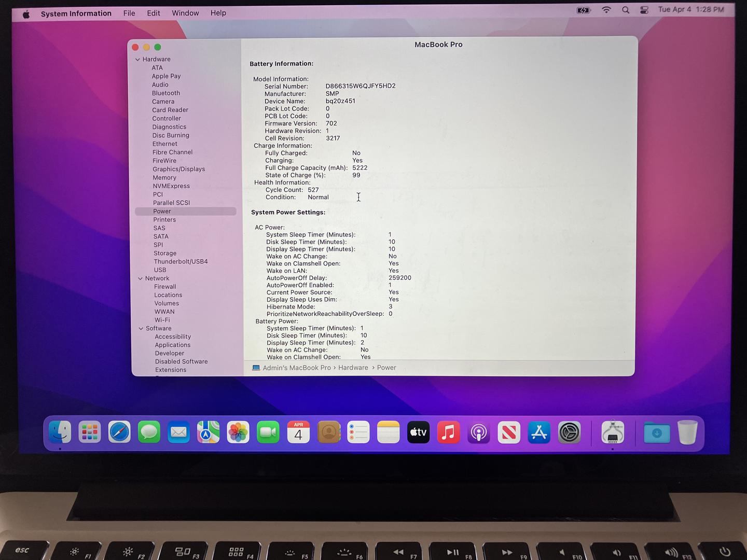Open the System Information menu
747x560 pixels.
[x=76, y=13]
